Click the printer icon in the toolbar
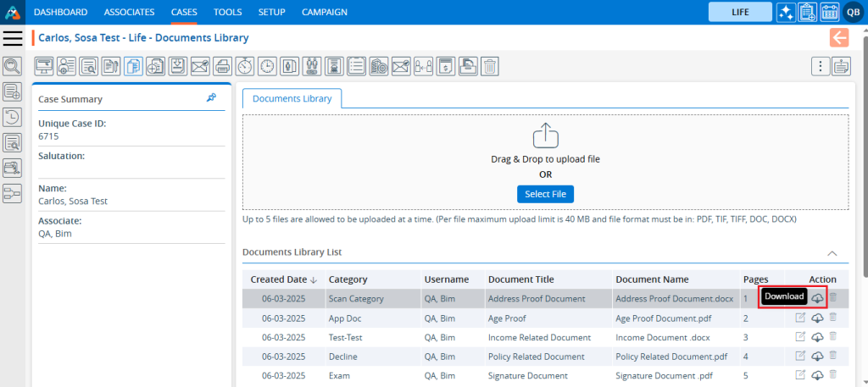This screenshot has width=868, height=387. click(222, 66)
